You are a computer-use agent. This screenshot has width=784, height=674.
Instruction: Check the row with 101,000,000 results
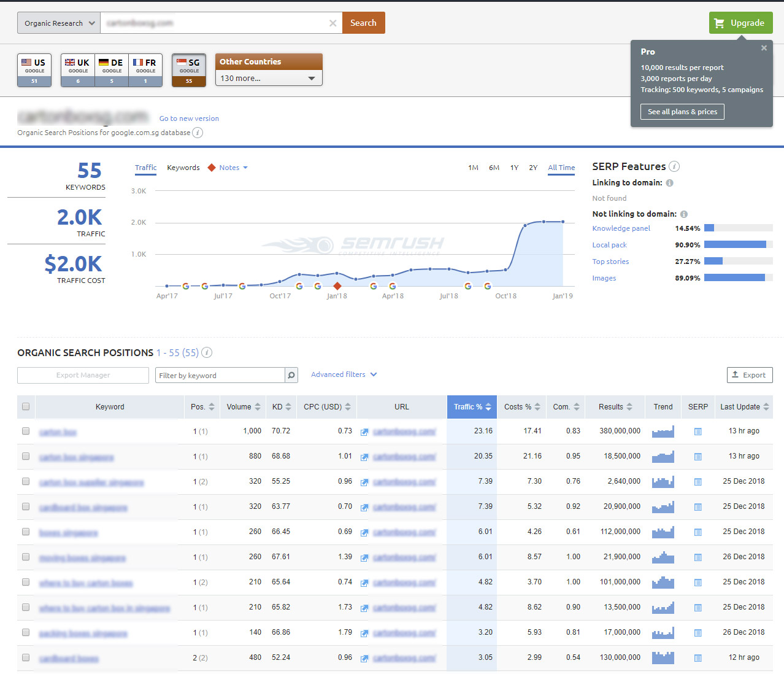[26, 582]
